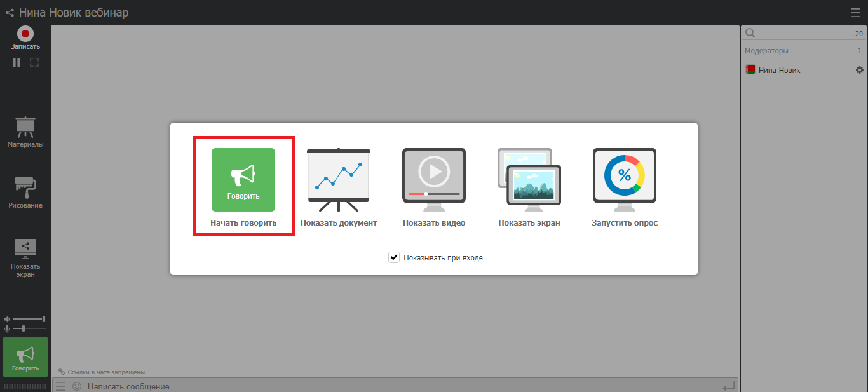Pause the recording with the pause icon
The height and width of the screenshot is (392, 868).
point(17,62)
